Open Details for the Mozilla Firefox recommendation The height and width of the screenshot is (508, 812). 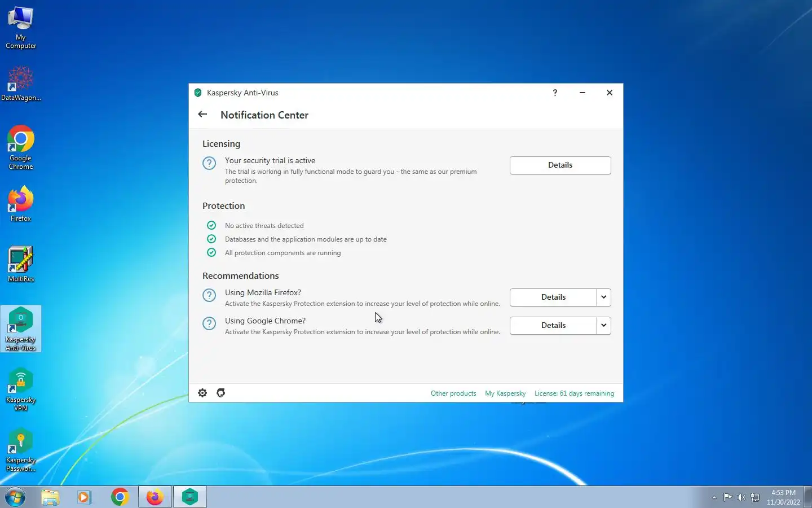tap(553, 297)
